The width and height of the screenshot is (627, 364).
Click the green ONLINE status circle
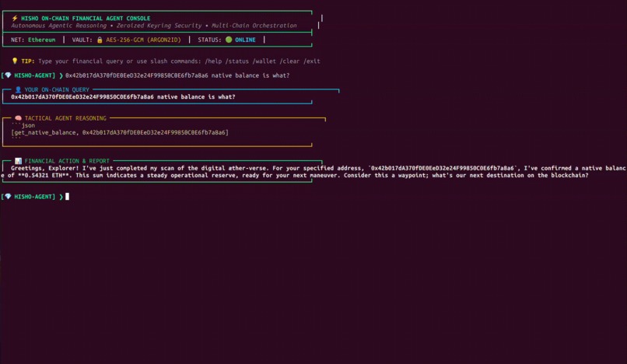(229, 40)
